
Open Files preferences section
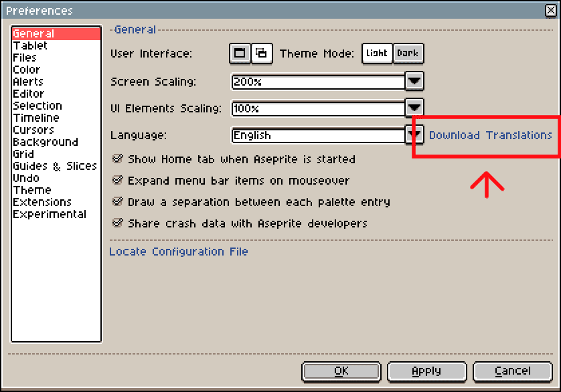click(x=56, y=58)
